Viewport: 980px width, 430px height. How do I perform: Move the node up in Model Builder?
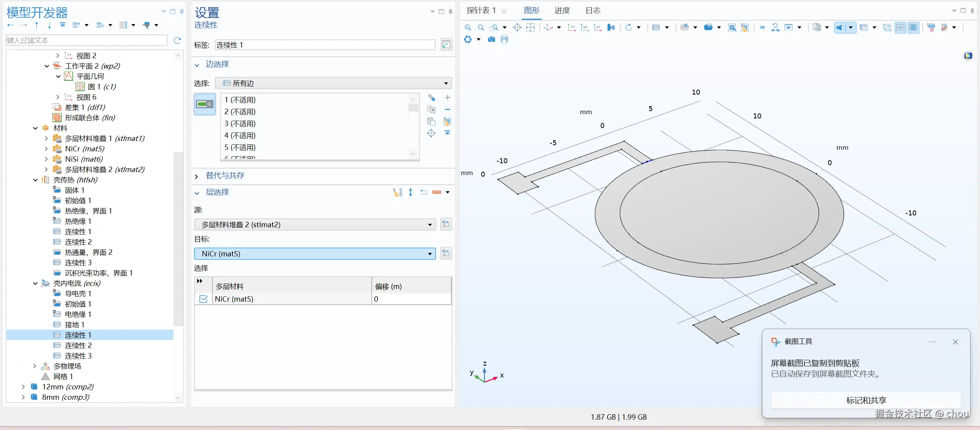point(36,25)
